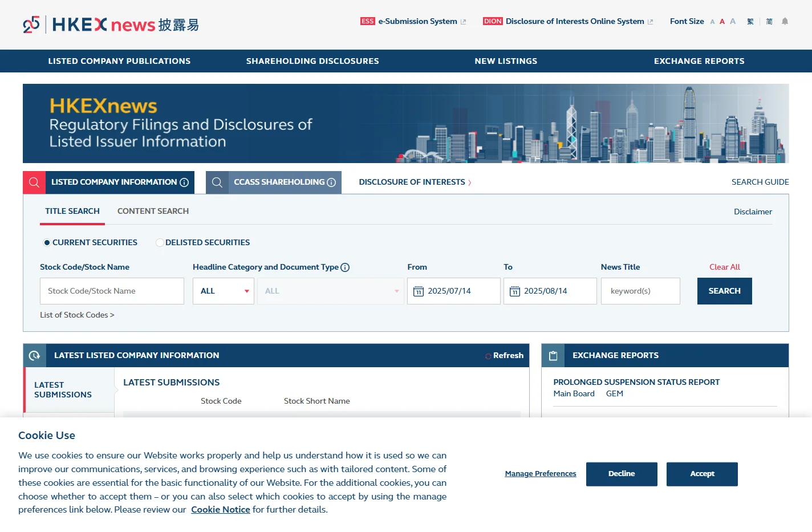Open the Cookie Notice link
Screen dimensions: 812x532
click(x=221, y=510)
